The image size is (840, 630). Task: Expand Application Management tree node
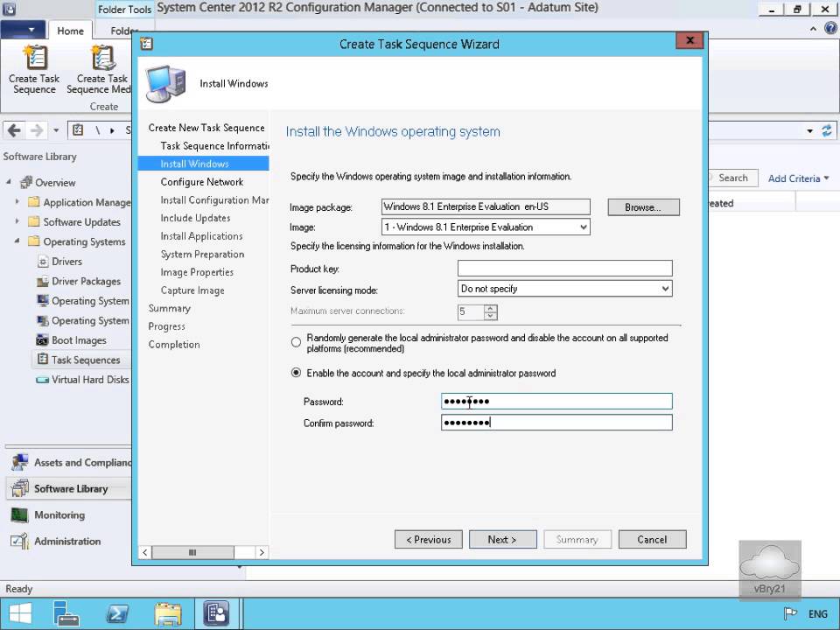[17, 202]
